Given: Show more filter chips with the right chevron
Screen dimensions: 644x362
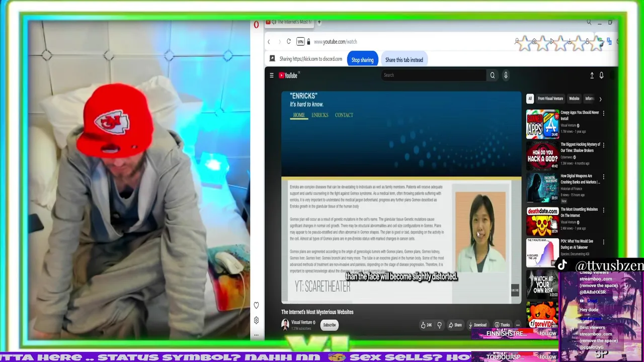Looking at the screenshot, I should point(600,99).
